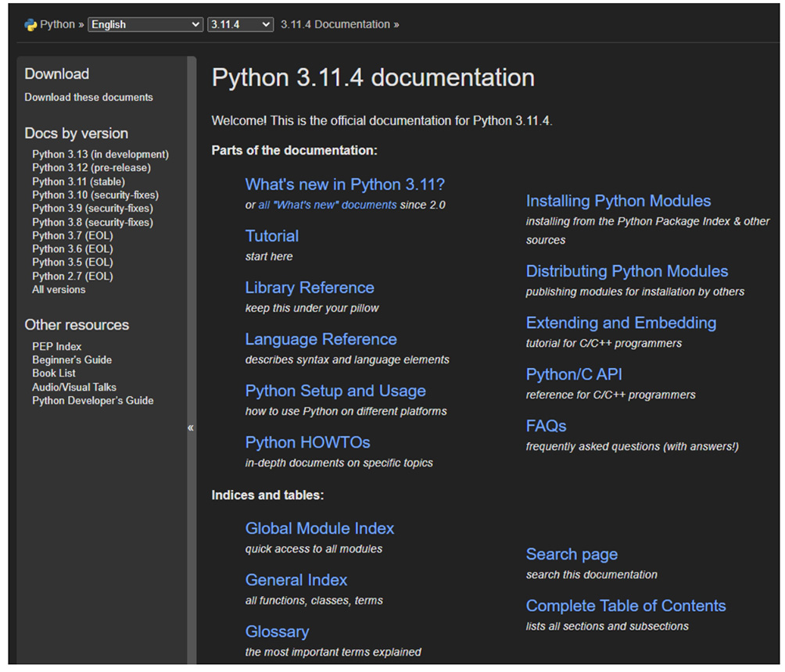Screen dimensions: 785x672
Task: Open Python 3.10 (security-fixes) docs
Action: pos(95,195)
